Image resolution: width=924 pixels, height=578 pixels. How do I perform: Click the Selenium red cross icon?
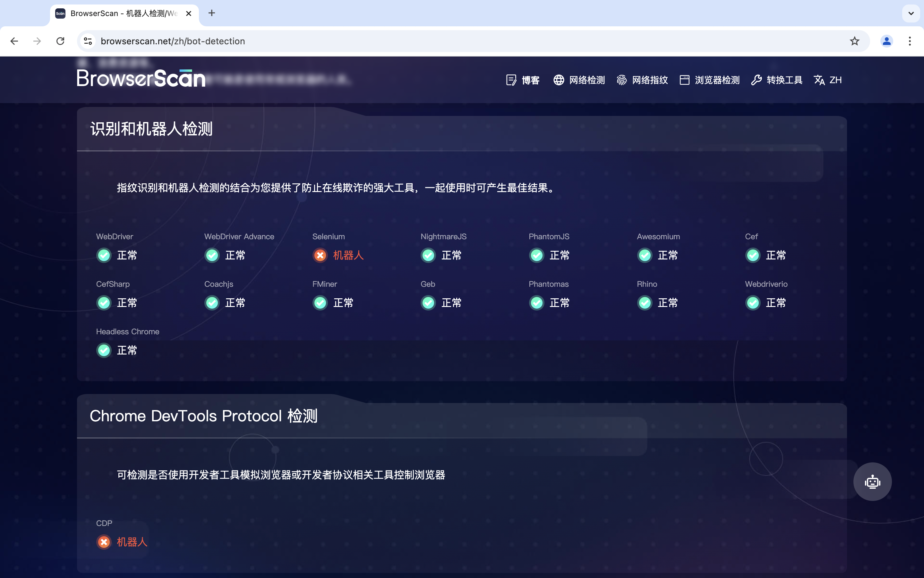pos(320,255)
